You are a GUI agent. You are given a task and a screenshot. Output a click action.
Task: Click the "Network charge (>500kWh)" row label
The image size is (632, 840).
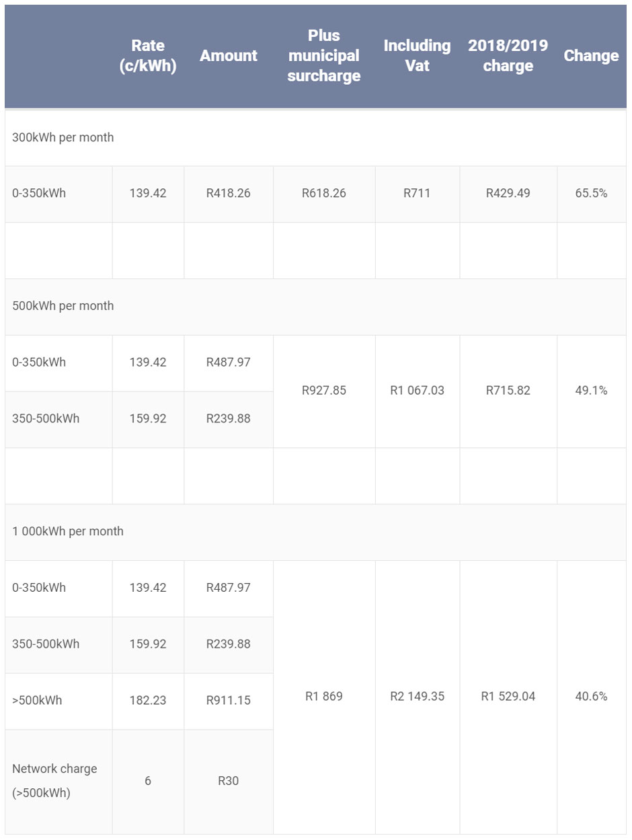54,781
